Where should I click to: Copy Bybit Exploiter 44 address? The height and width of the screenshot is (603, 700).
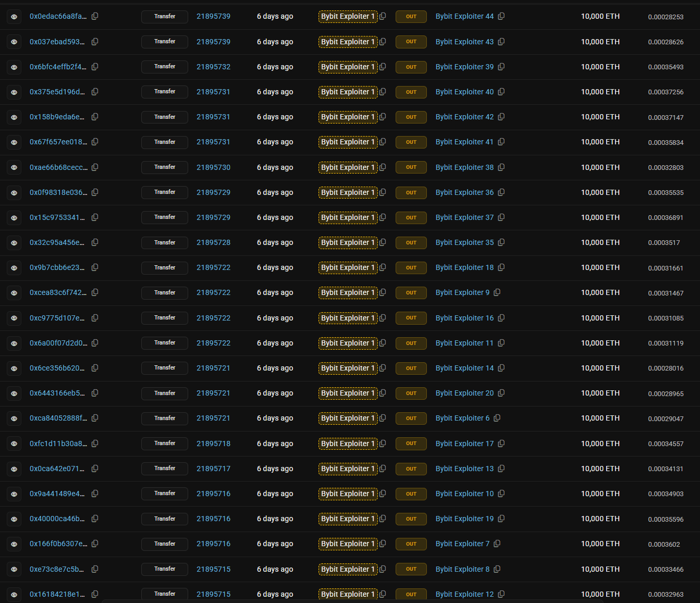coord(501,16)
